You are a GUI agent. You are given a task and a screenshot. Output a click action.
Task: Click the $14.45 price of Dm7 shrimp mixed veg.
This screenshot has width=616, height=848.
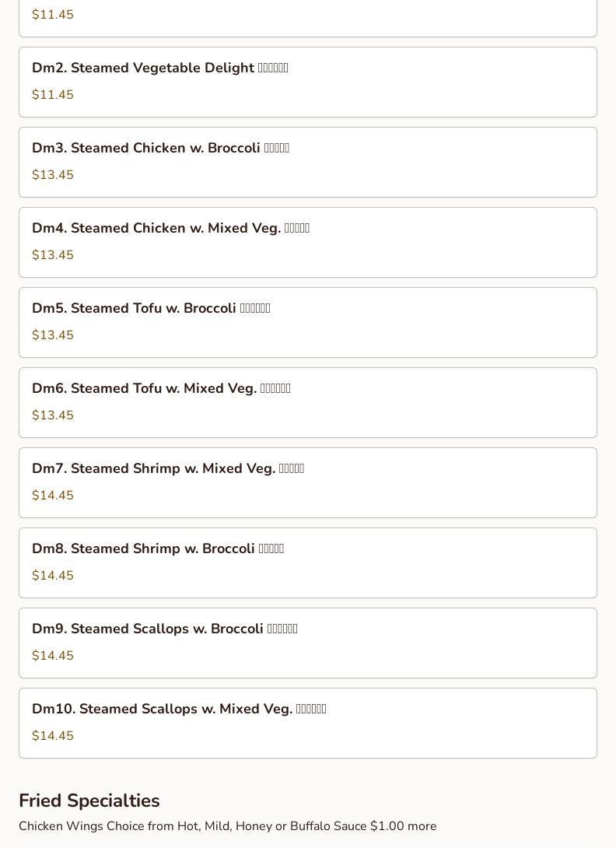(x=53, y=496)
